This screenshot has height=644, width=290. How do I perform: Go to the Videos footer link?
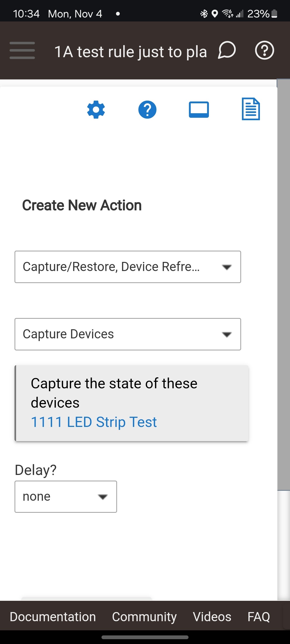(212, 617)
